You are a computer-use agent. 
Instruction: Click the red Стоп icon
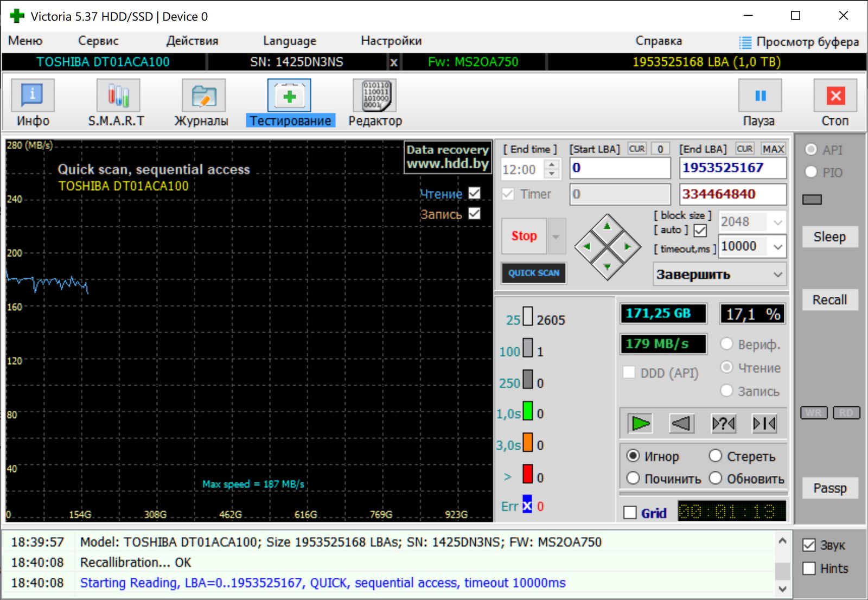[835, 96]
